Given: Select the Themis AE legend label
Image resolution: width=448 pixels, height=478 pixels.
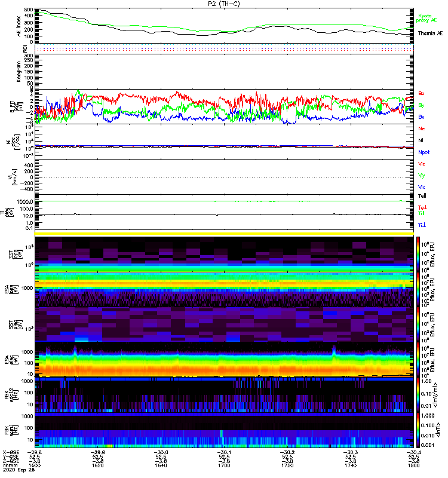Looking at the screenshot, I should click(430, 33).
